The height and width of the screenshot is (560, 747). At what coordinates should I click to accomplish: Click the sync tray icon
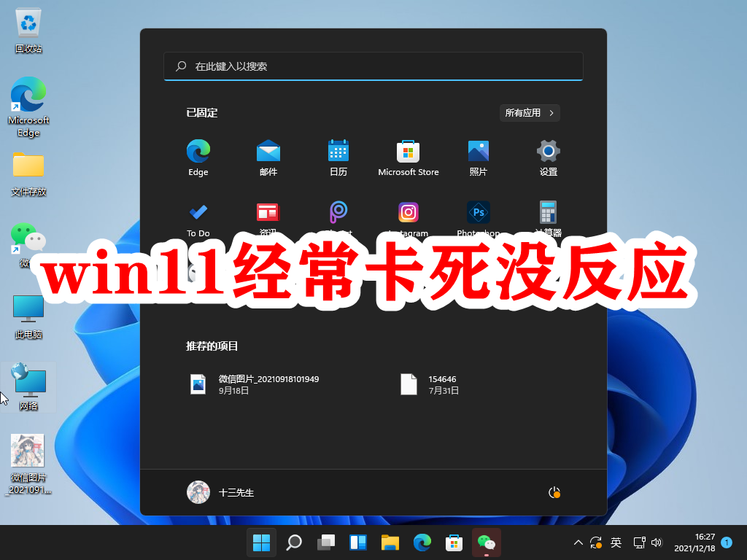click(595, 542)
